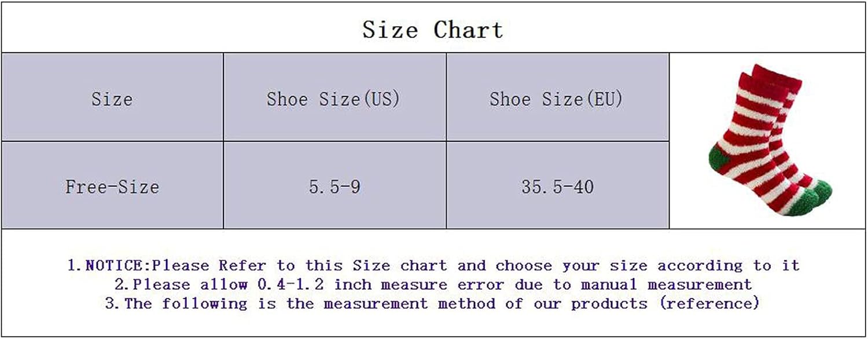Screen dimensions: 868x339
Task: Select the "Size" column header cell
Action: pos(112,99)
